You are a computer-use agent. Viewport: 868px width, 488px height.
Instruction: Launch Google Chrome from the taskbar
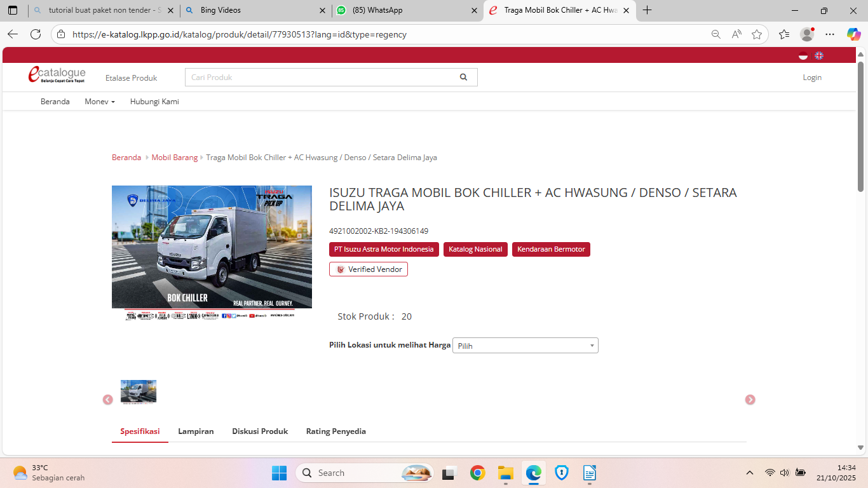478,473
